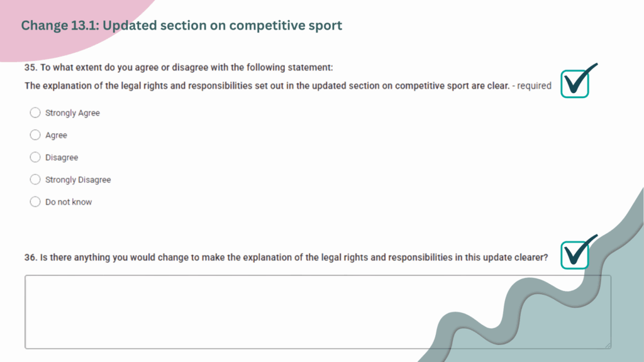Select the Disagree radio button
The height and width of the screenshot is (362, 644).
35,157
